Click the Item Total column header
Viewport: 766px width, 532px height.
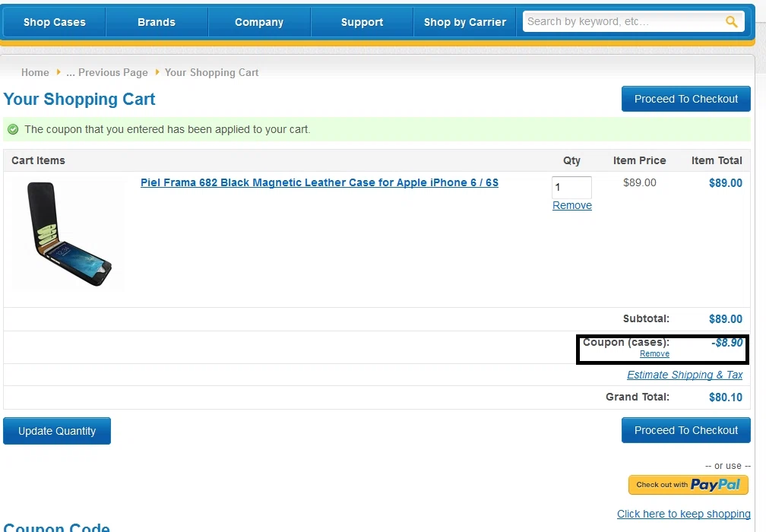pyautogui.click(x=717, y=160)
